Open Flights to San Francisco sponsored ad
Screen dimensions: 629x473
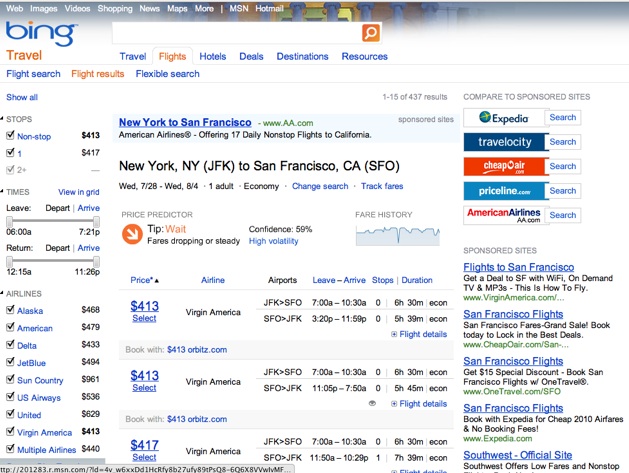coord(519,267)
